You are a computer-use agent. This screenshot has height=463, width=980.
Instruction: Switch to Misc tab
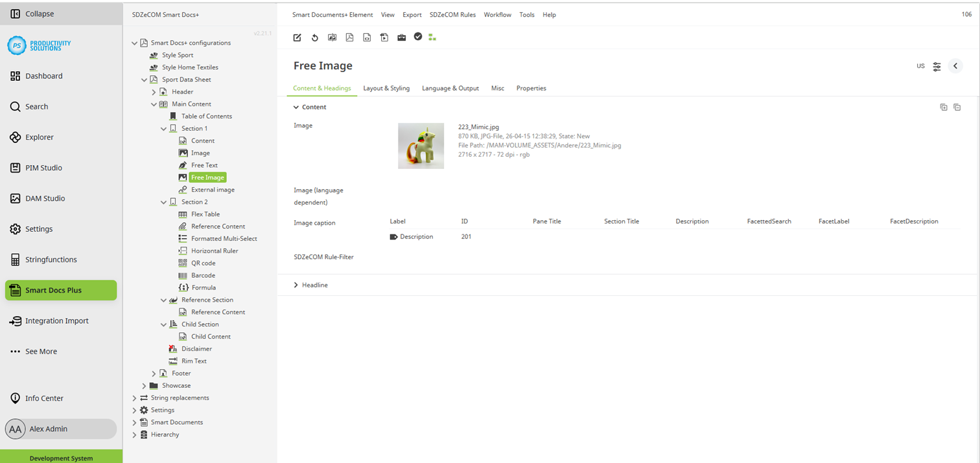498,88
